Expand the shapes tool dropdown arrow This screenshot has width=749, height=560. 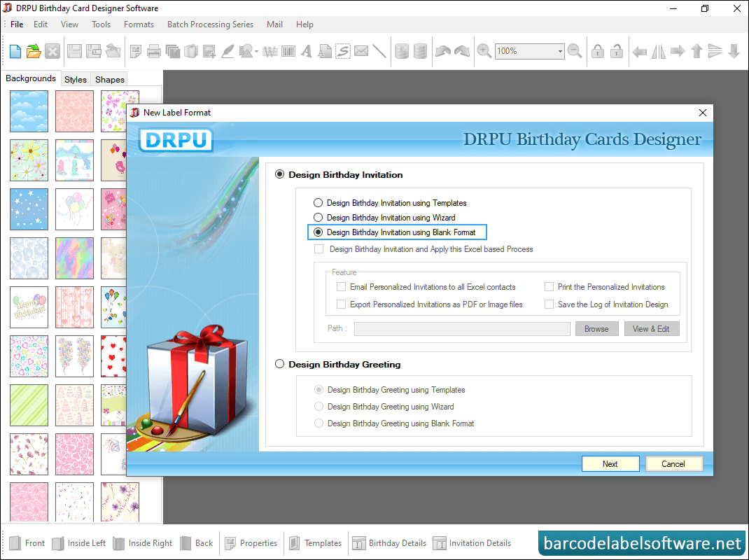(x=256, y=52)
